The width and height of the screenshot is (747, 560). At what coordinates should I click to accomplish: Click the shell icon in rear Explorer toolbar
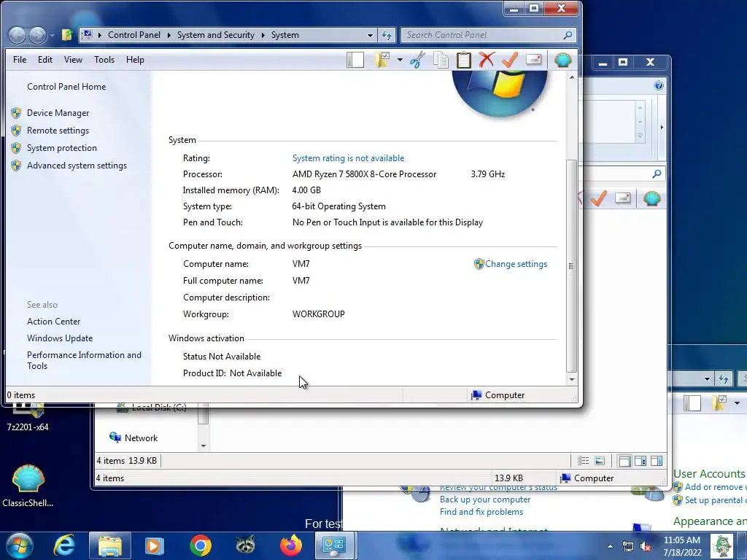(651, 198)
